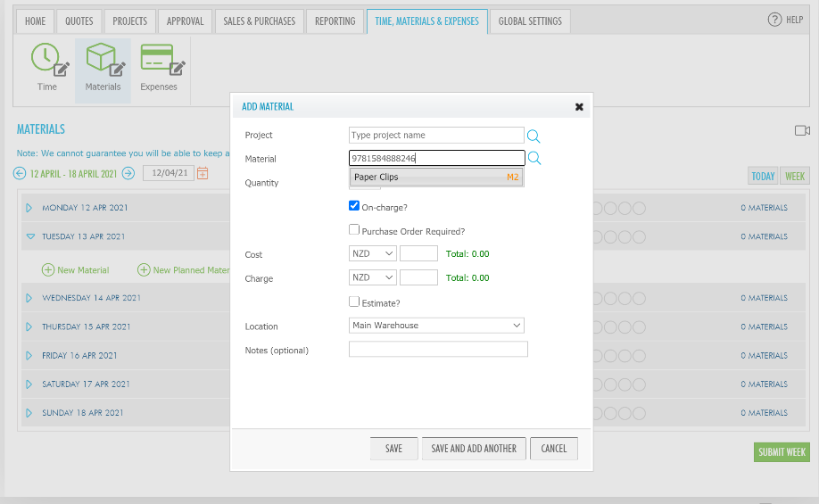Click the Cancel button

[x=554, y=449]
